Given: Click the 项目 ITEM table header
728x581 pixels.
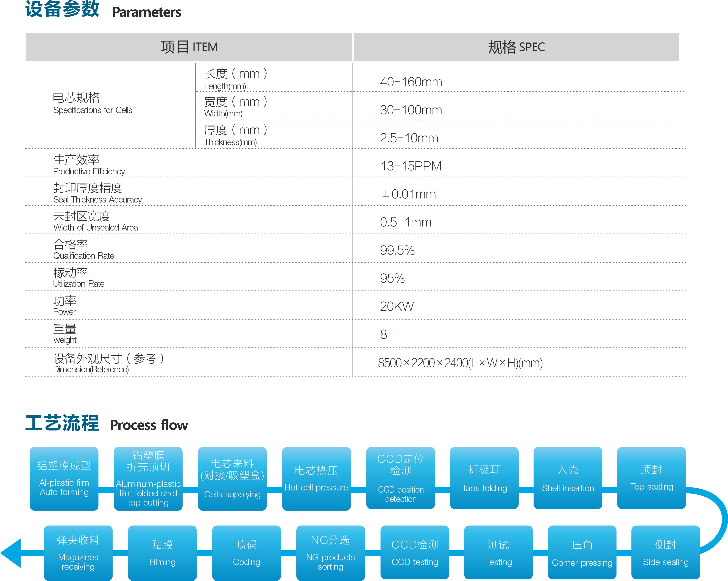Looking at the screenshot, I should pyautogui.click(x=189, y=47).
